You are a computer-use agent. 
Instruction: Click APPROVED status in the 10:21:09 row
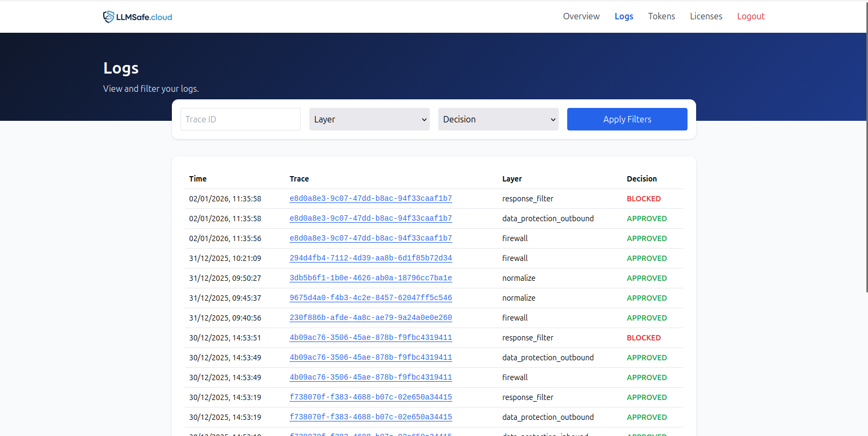pos(647,258)
